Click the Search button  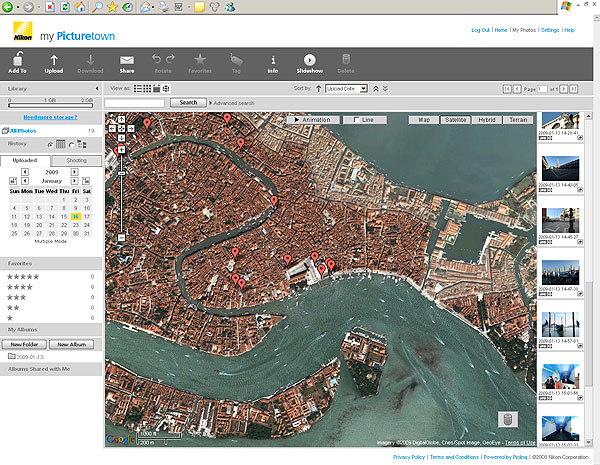coord(188,103)
